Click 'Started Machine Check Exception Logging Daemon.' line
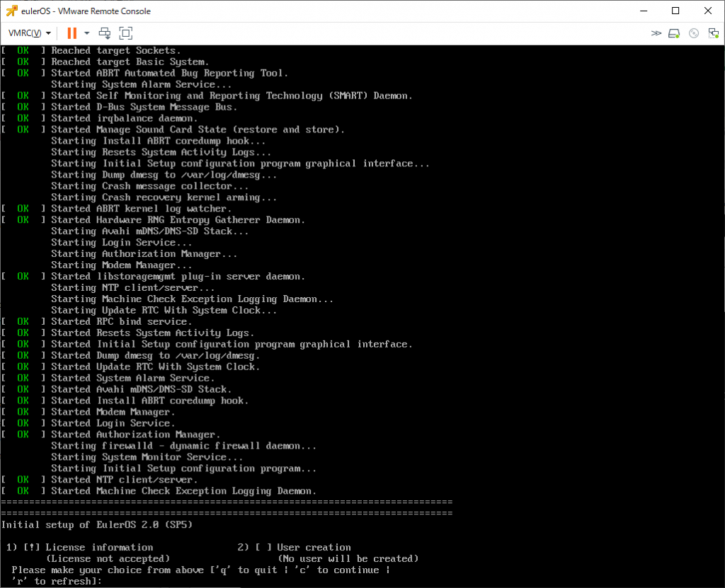This screenshot has height=588, width=725. pos(183,491)
